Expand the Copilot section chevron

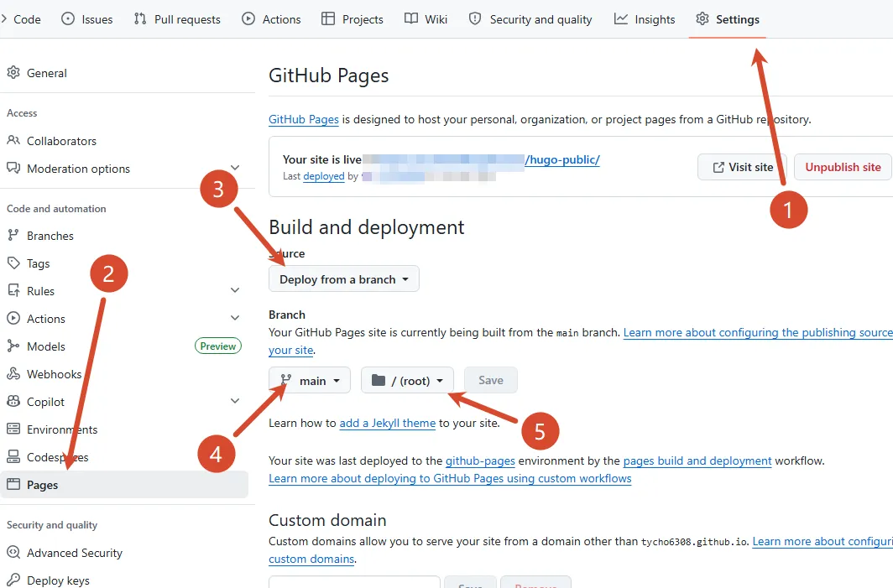(x=235, y=401)
